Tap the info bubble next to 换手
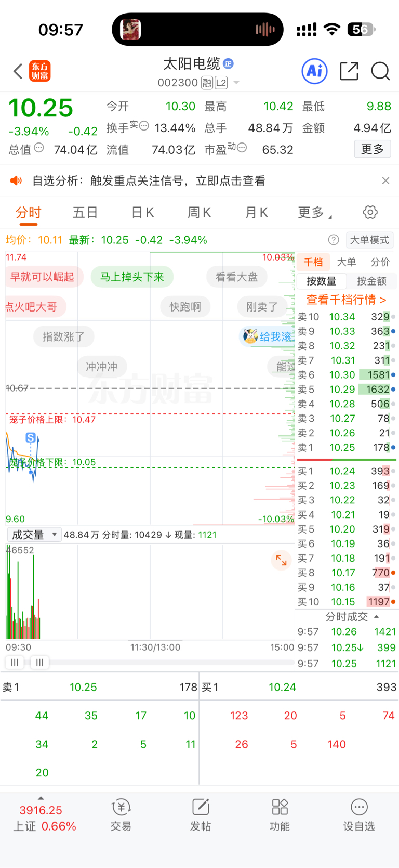This screenshot has height=868, width=399. (x=144, y=125)
